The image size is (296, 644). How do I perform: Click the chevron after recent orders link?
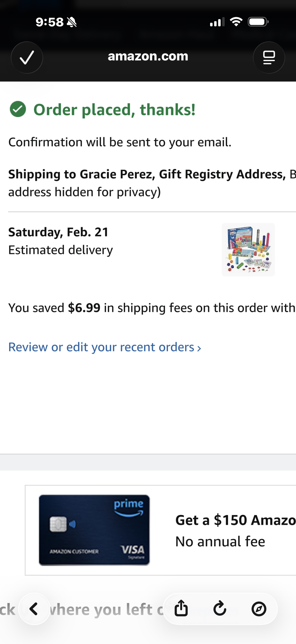199,348
